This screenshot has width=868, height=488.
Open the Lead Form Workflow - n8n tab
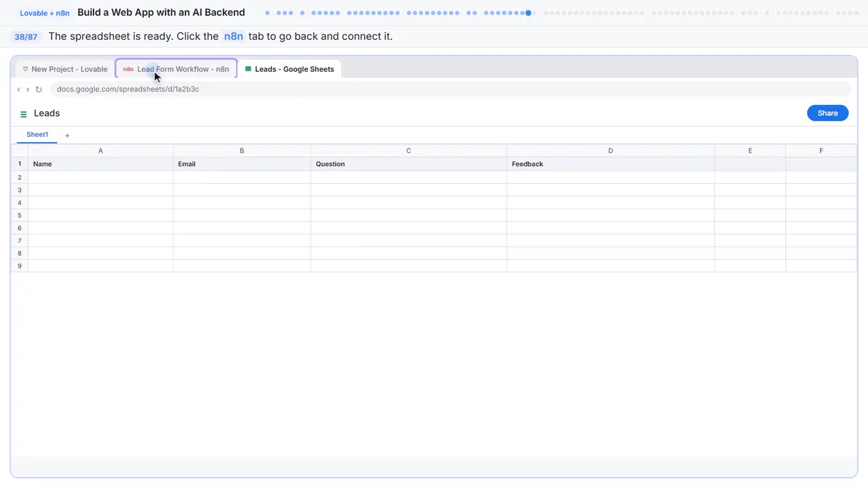[x=176, y=69]
